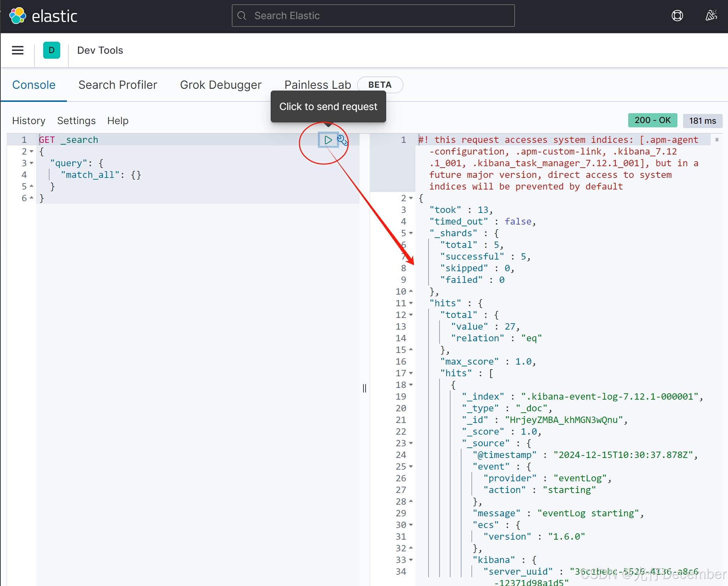This screenshot has width=728, height=586.
Task: Click the magnifier icon in search bar
Action: pyautogui.click(x=242, y=16)
